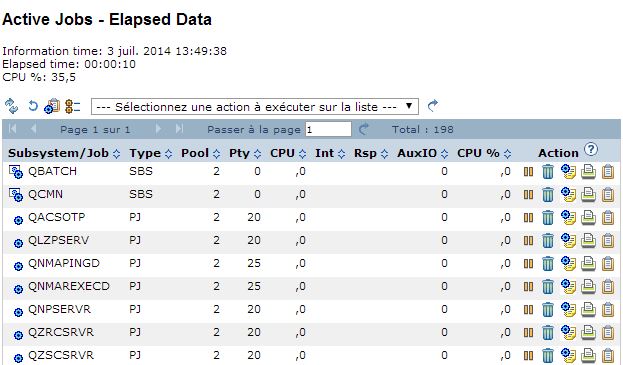Sort by Subsystem/Job column arrows

116,154
